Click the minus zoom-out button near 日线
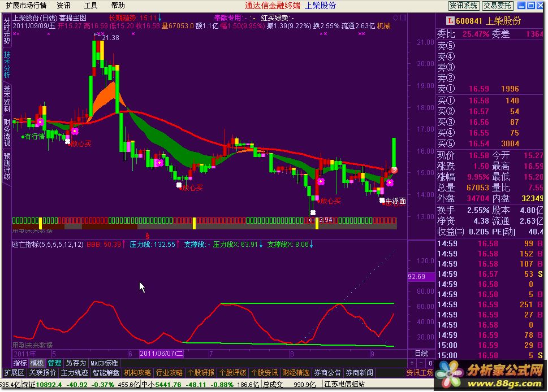The height and width of the screenshot is (392, 548). [x=421, y=363]
